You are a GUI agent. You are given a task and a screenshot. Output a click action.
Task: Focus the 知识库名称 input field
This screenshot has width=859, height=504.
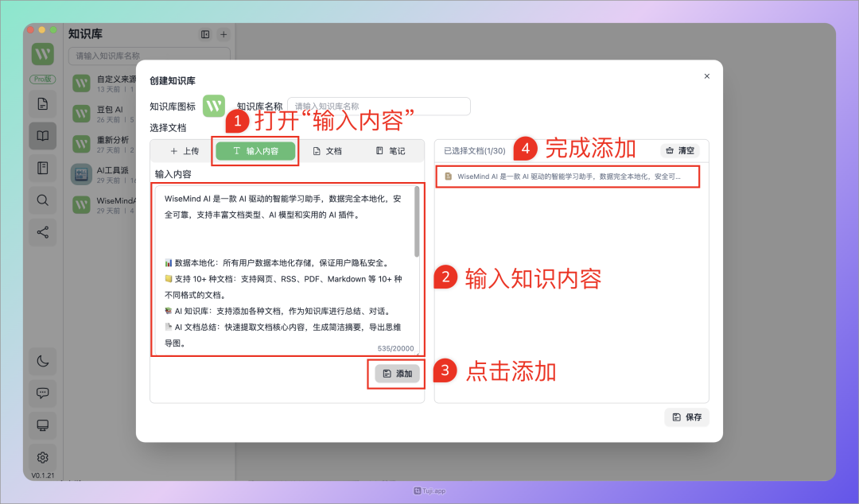click(379, 107)
